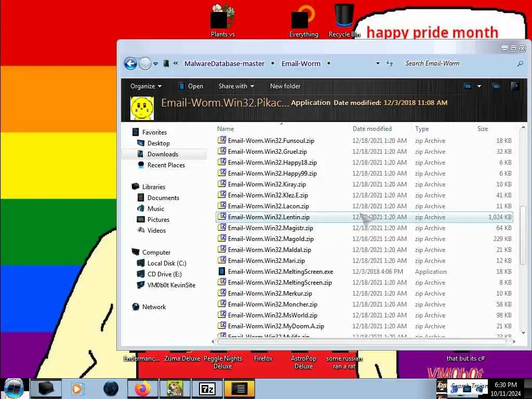Click the vertical scrollbar of file list
Viewport: 532px width, 399px height.
click(523, 234)
